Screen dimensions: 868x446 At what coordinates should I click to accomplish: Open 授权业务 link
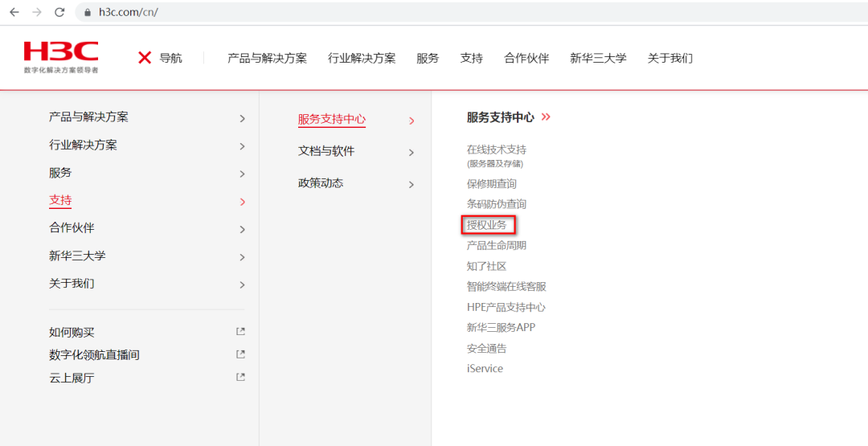[486, 225]
